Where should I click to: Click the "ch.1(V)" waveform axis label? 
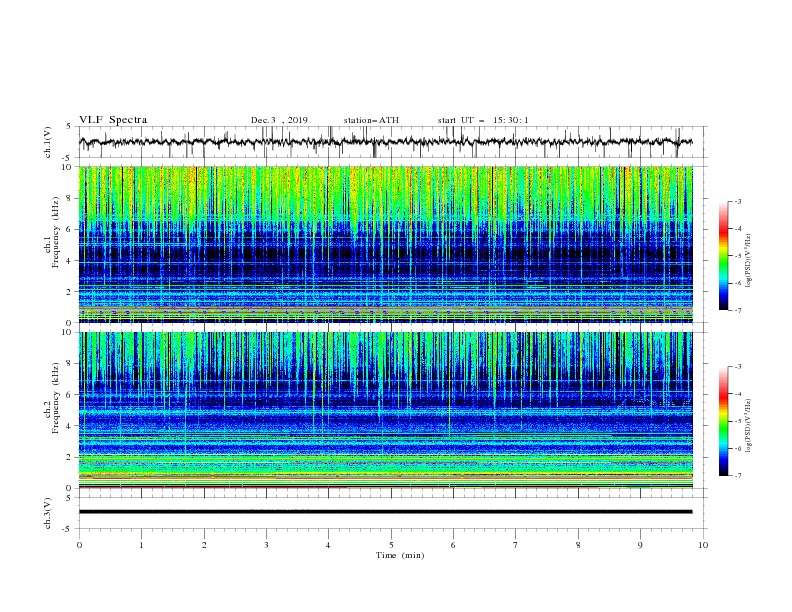[48, 142]
